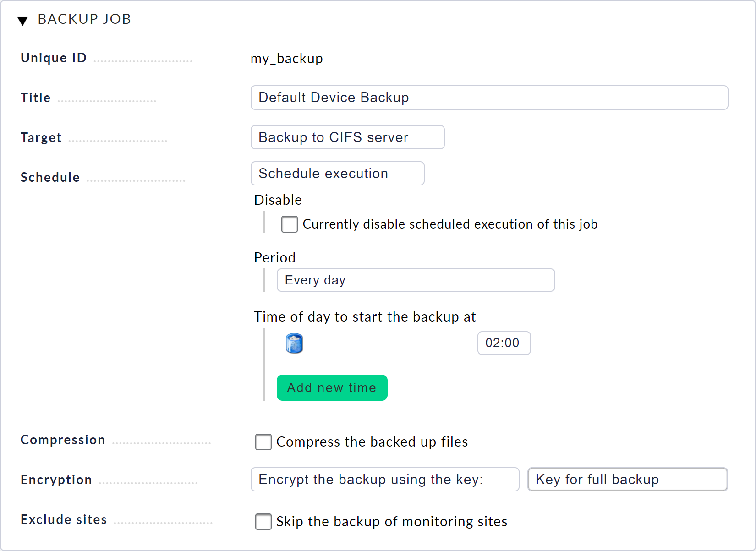Image resolution: width=756 pixels, height=551 pixels.
Task: Click the Schedule row label
Action: (x=49, y=177)
